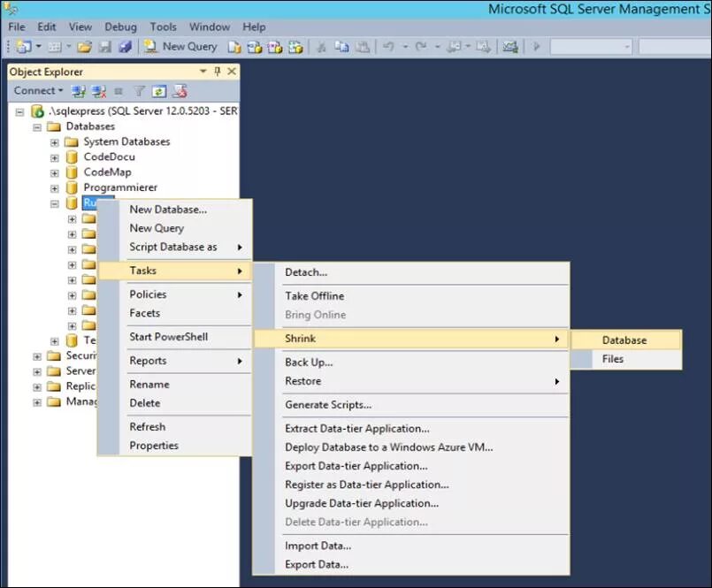Expand the CodeMap database node
Image resolution: width=712 pixels, height=588 pixels.
pyautogui.click(x=55, y=173)
